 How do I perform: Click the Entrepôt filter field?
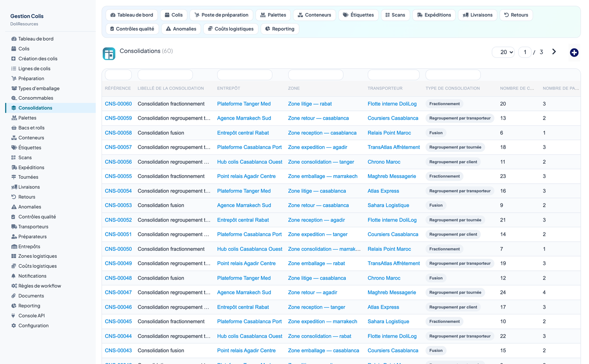point(245,75)
